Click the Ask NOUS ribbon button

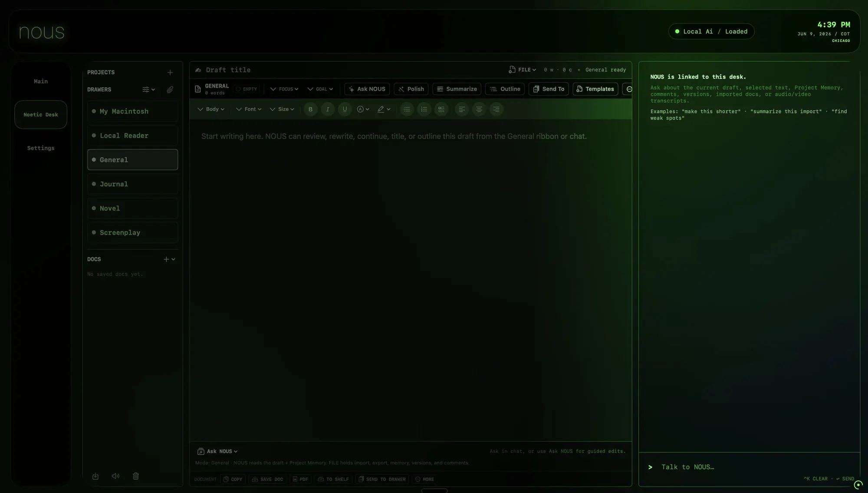tap(367, 89)
